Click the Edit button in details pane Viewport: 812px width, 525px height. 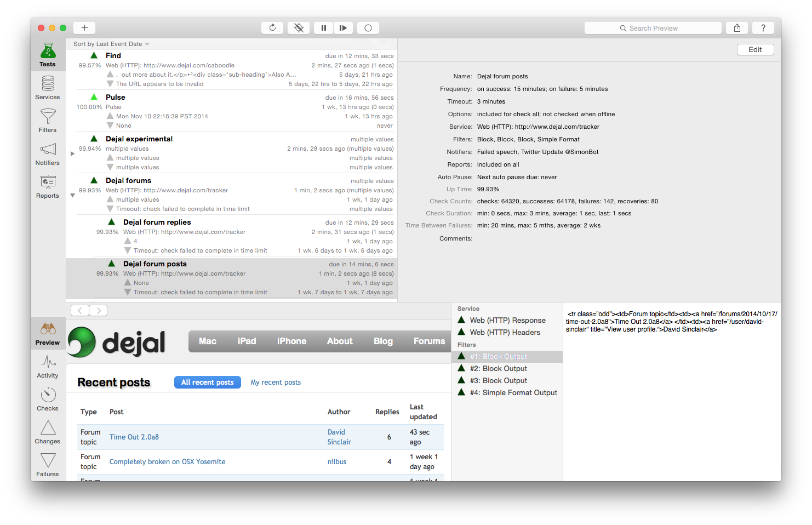click(x=755, y=49)
